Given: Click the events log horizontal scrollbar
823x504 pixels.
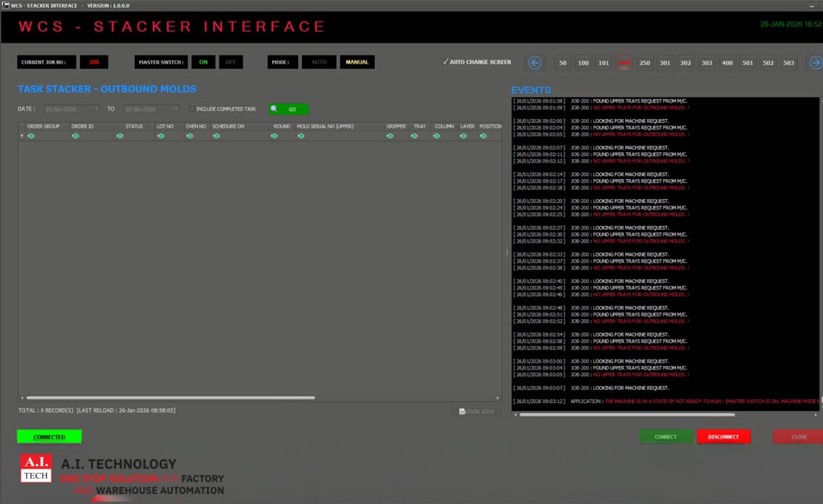Looking at the screenshot, I should coord(627,414).
